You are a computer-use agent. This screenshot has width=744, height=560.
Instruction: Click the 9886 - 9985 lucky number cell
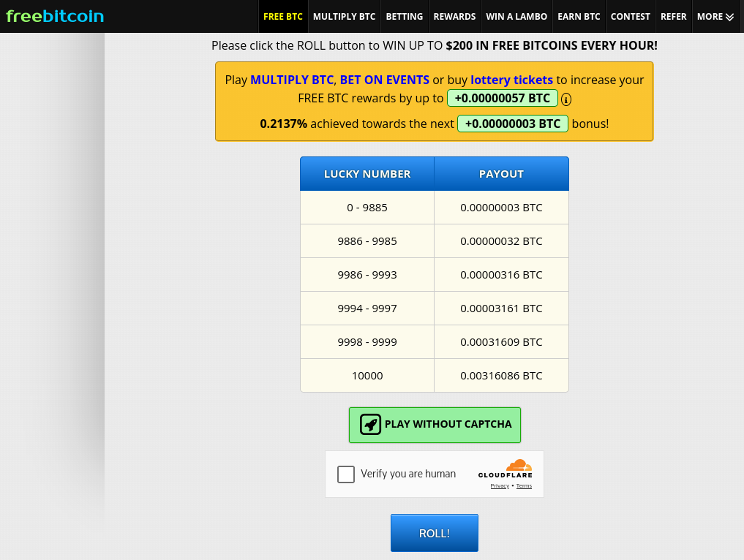367,241
